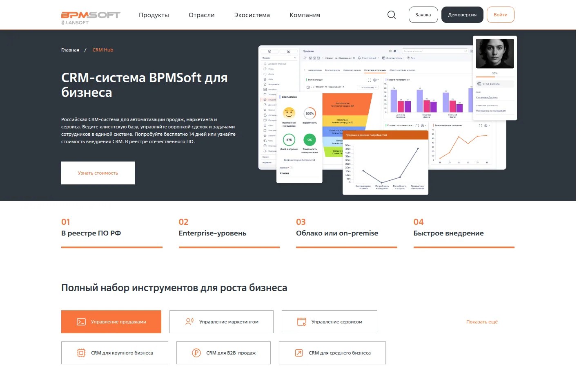The height and width of the screenshot is (368, 588).
Task: Click the Полный набор инструментов heading
Action: (x=174, y=288)
